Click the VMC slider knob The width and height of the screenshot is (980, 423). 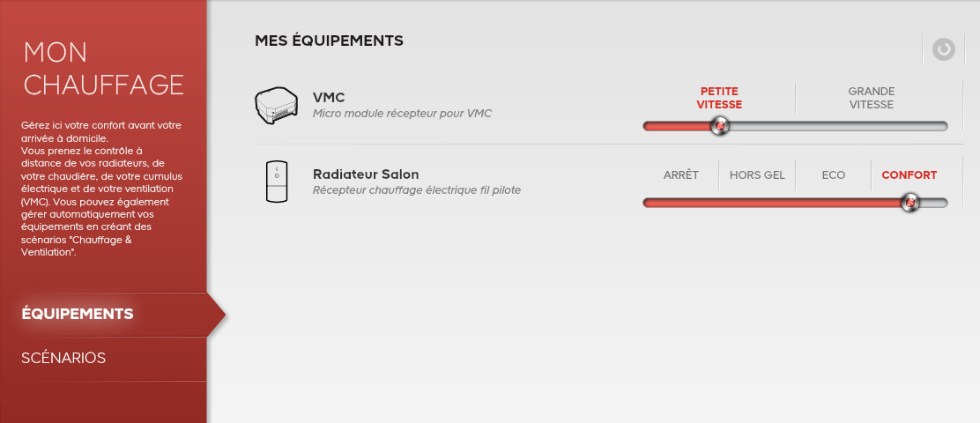click(x=720, y=126)
